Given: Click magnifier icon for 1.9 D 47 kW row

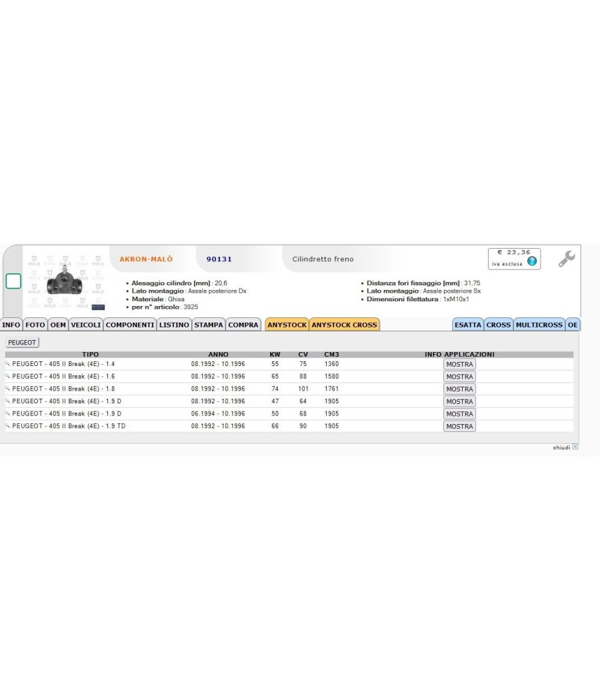Looking at the screenshot, I should coord(7,401).
